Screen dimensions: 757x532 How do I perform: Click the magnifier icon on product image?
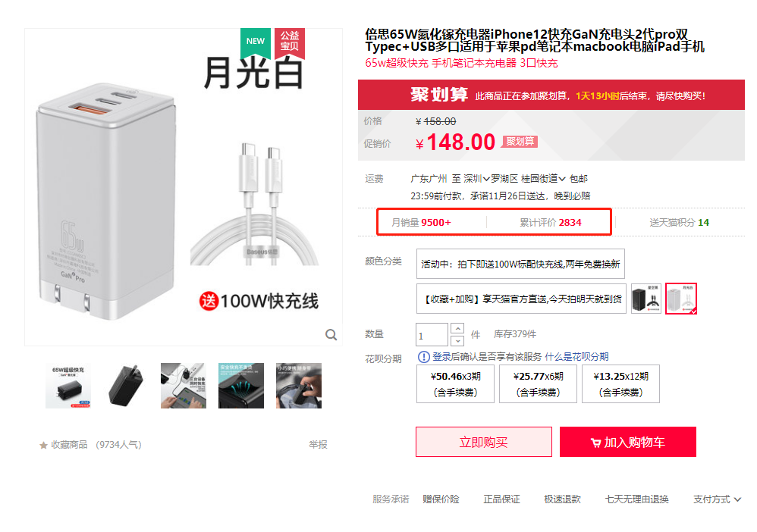click(331, 335)
